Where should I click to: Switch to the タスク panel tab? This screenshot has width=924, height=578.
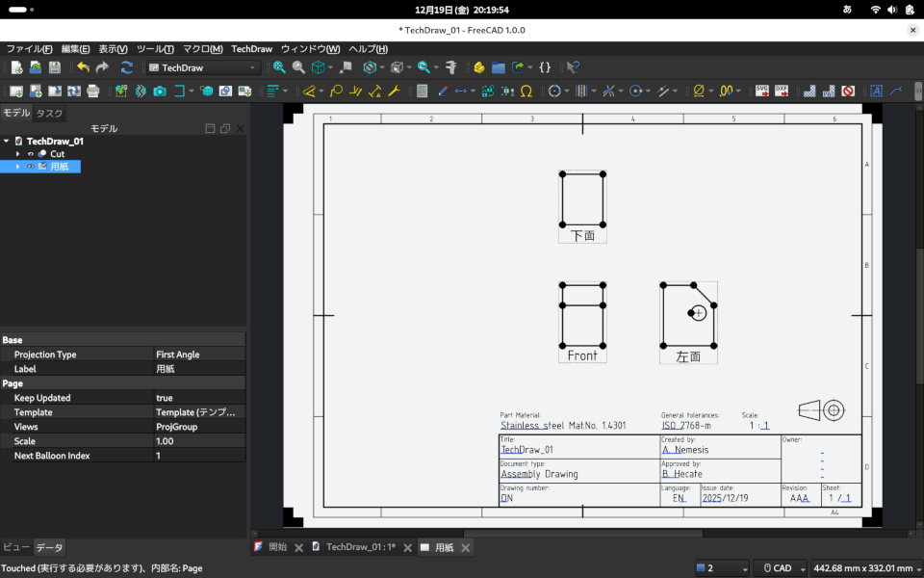[50, 113]
